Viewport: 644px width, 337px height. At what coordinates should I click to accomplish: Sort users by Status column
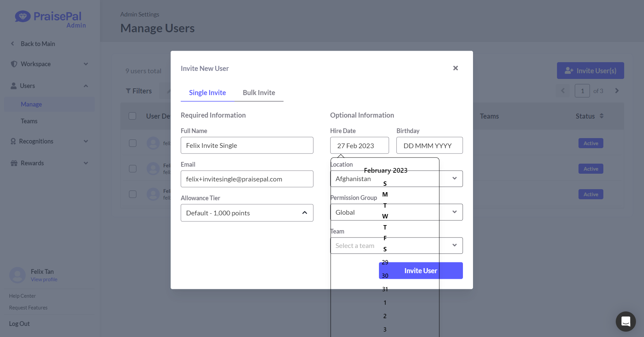pyautogui.click(x=601, y=116)
